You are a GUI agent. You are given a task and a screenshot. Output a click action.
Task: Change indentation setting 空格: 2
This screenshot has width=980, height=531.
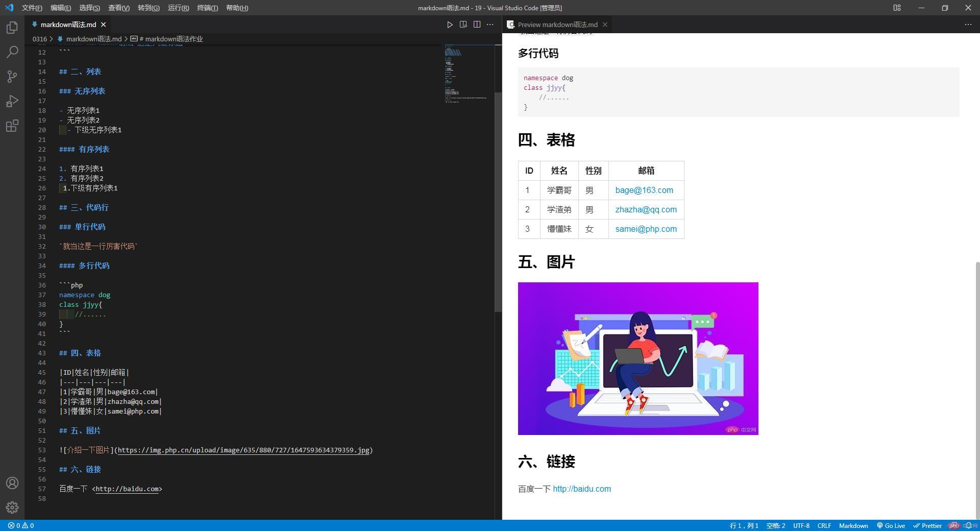775,525
